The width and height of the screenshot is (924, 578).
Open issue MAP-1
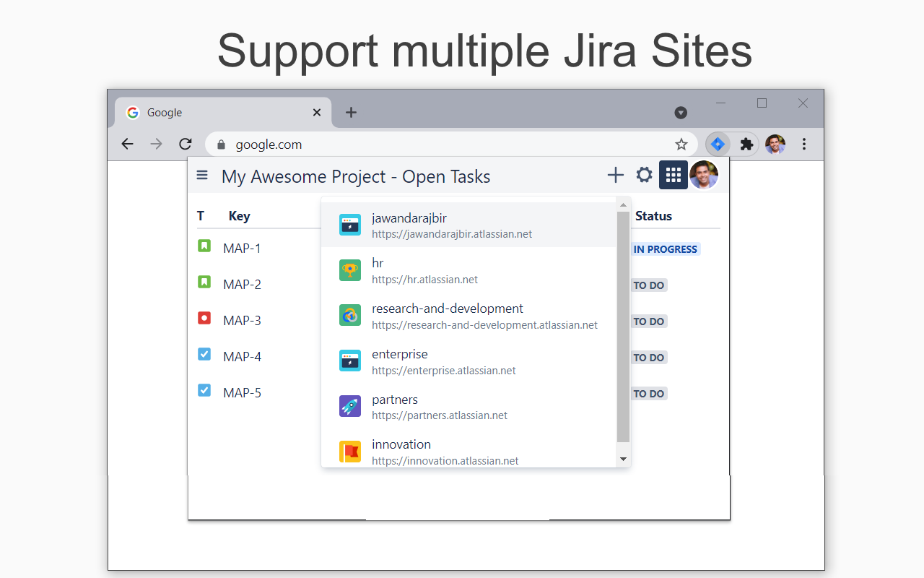click(x=242, y=248)
